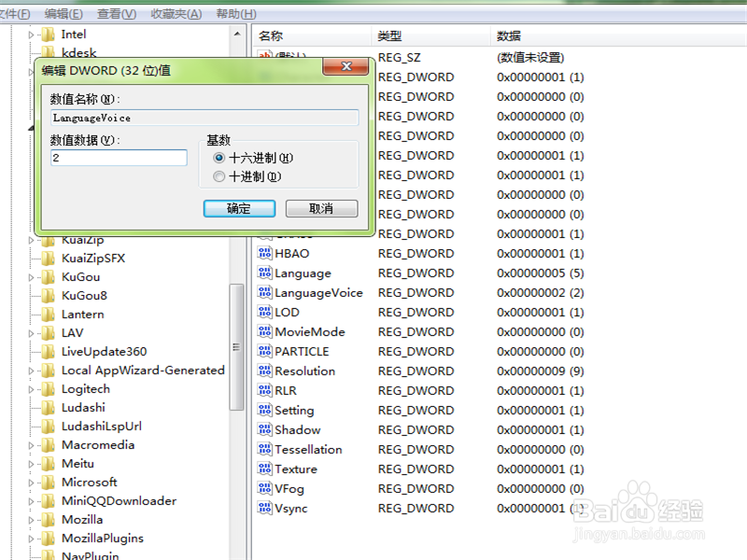
Task: Open the 查看 menu
Action: [114, 12]
